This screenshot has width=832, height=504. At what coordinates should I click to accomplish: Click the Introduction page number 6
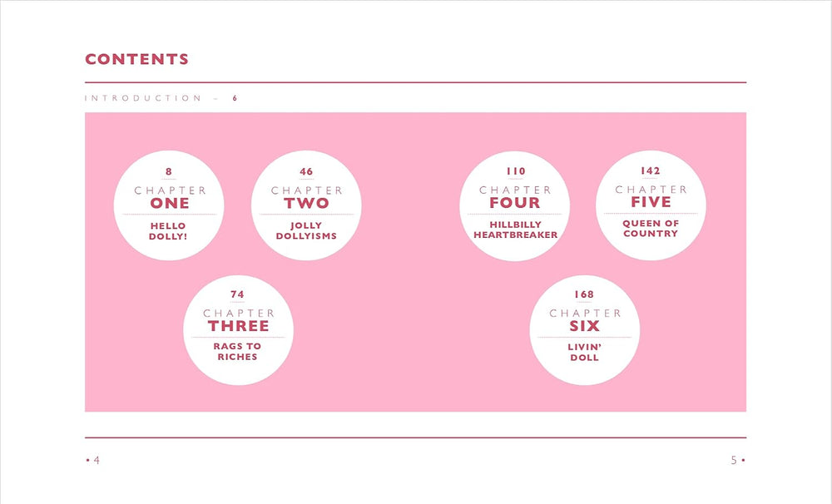[x=235, y=98]
